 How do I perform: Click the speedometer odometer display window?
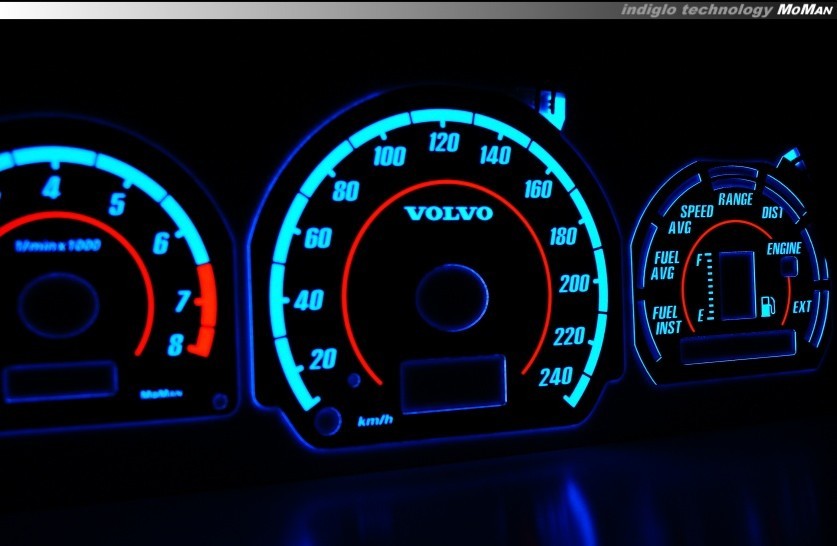click(x=453, y=383)
